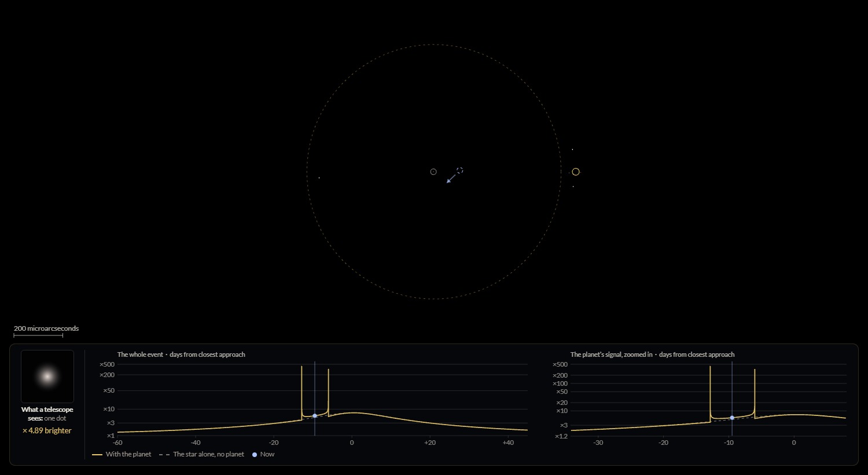Click the Now dot on the zoomed-in chart
This screenshot has width=868, height=475.
732,418
